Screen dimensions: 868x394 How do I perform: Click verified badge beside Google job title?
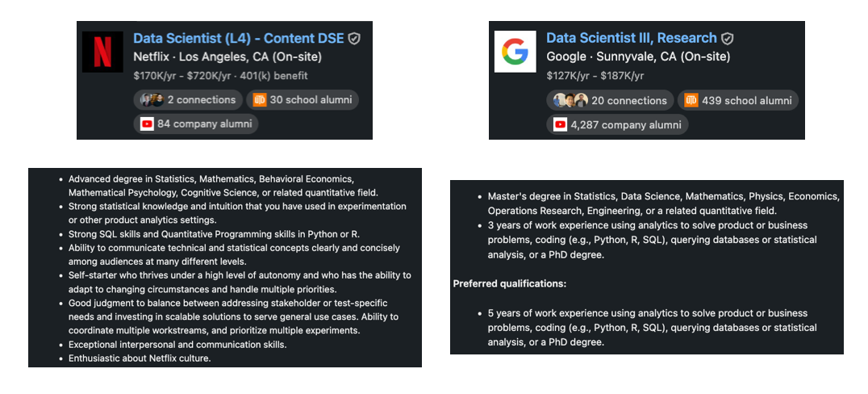pos(728,38)
